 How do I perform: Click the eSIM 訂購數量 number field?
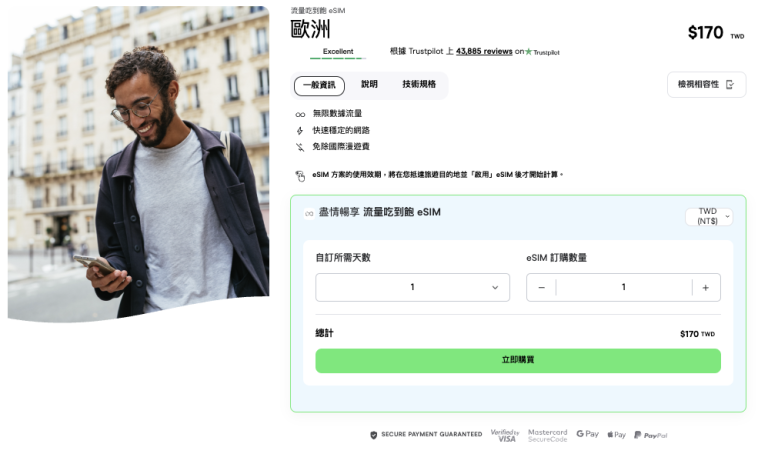coord(624,287)
